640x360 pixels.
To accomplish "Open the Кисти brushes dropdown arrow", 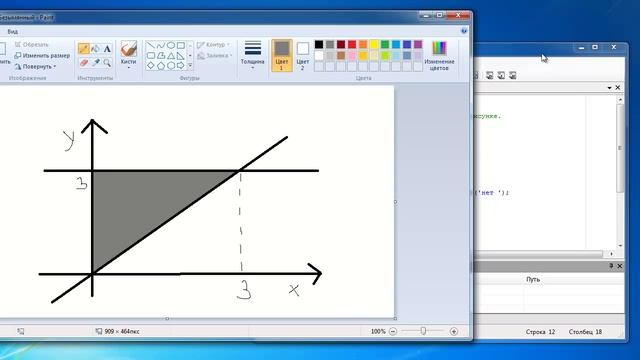I will click(129, 68).
